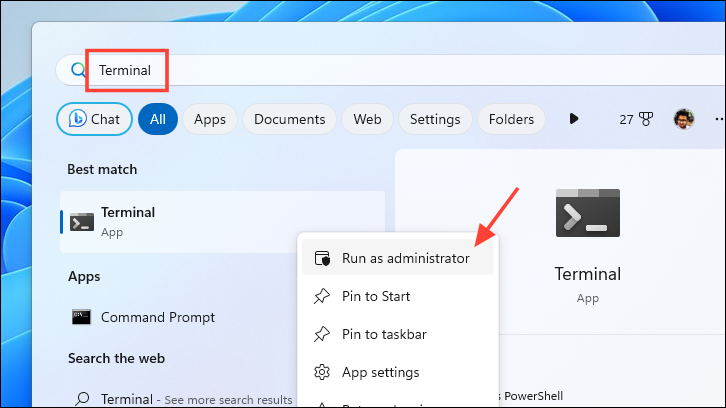Click the Apps section heading

click(x=84, y=276)
